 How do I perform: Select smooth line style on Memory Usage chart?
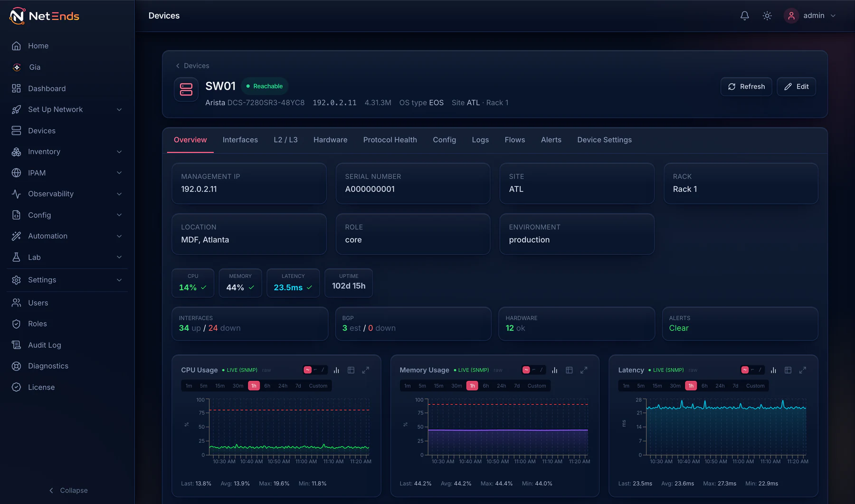[x=526, y=370]
